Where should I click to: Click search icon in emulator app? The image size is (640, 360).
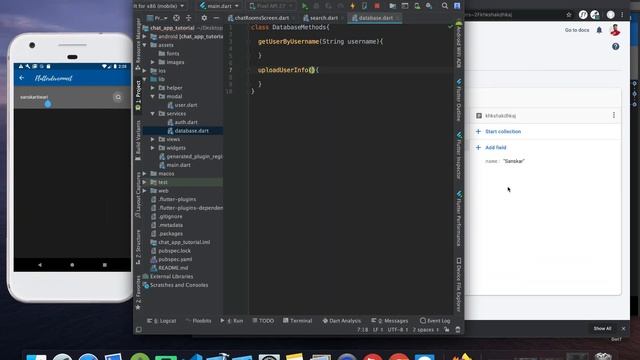(118, 97)
